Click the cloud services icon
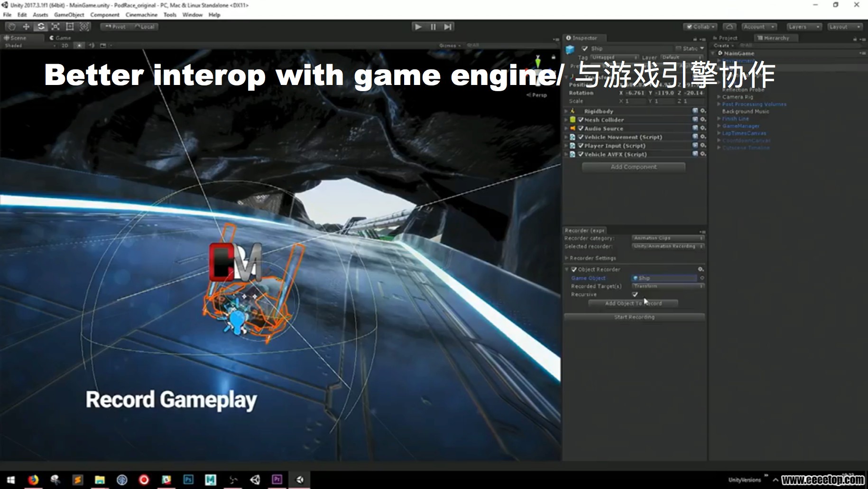Screen dimensions: 868x489 point(730,27)
